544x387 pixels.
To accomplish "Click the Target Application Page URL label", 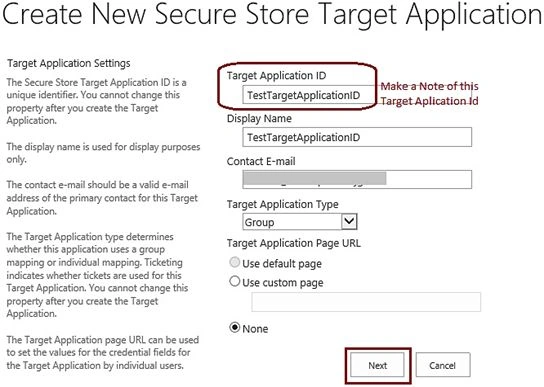I will tap(294, 243).
